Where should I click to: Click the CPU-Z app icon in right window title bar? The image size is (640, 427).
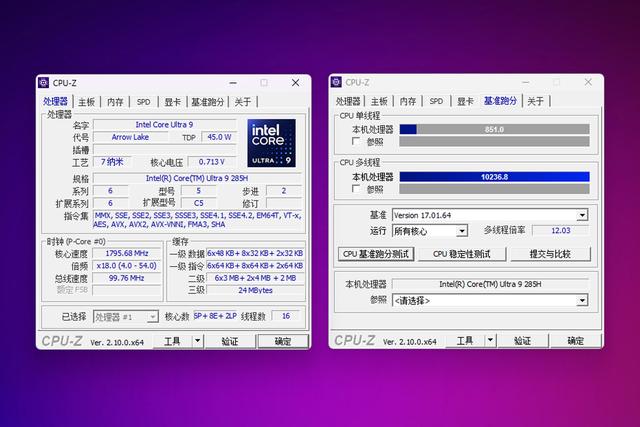[x=336, y=82]
